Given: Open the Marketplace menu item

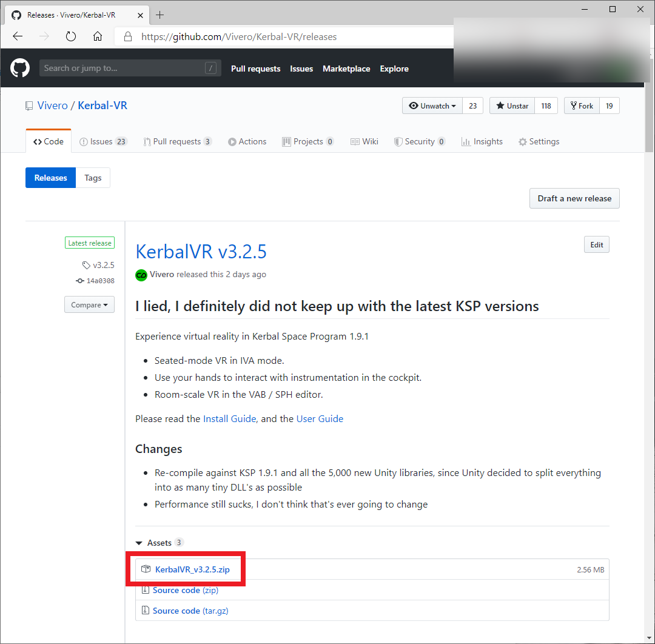Looking at the screenshot, I should 346,69.
